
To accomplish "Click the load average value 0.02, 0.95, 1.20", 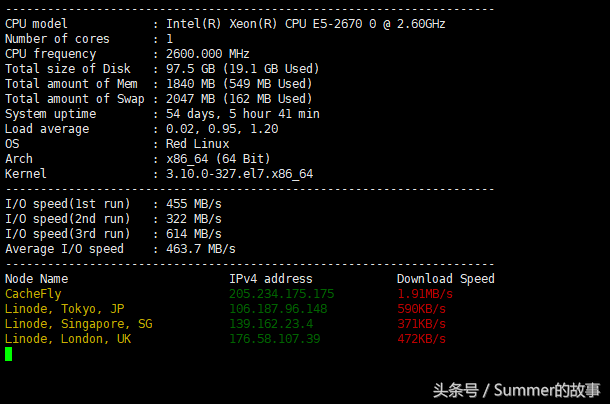I will pos(222,129).
